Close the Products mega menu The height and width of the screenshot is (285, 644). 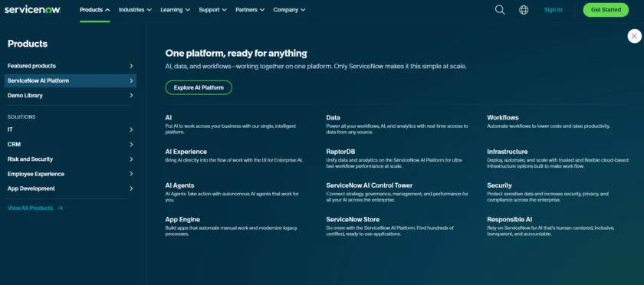coord(634,36)
